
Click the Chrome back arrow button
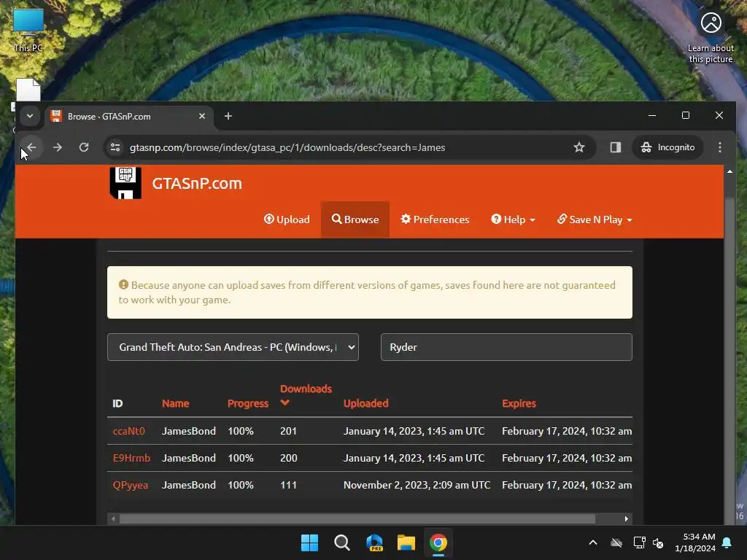[x=31, y=147]
